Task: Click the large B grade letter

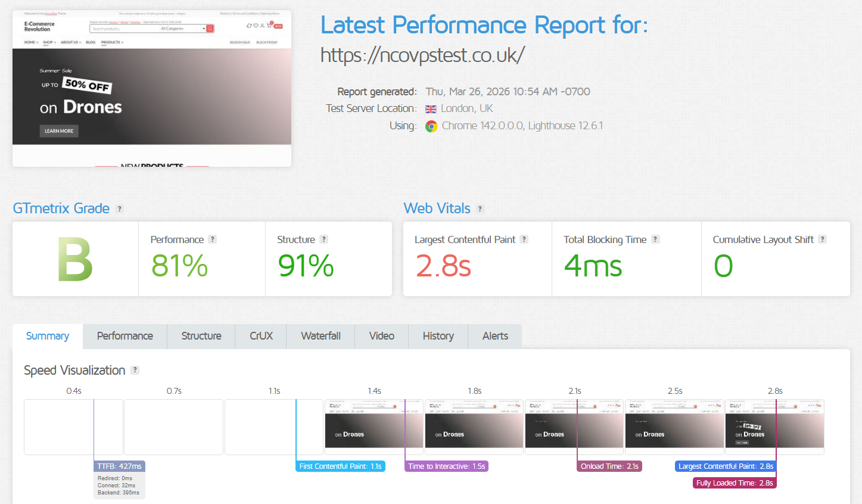Action: coord(75,260)
